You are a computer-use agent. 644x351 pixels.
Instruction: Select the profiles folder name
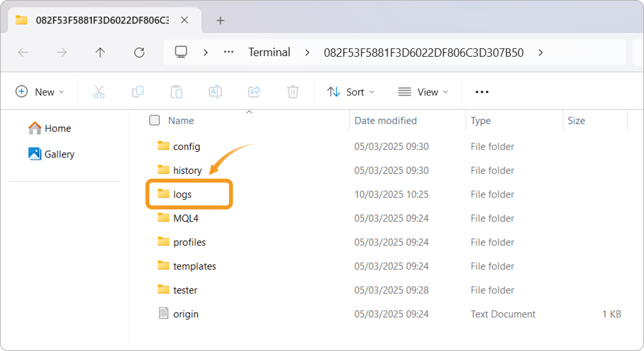(x=190, y=242)
